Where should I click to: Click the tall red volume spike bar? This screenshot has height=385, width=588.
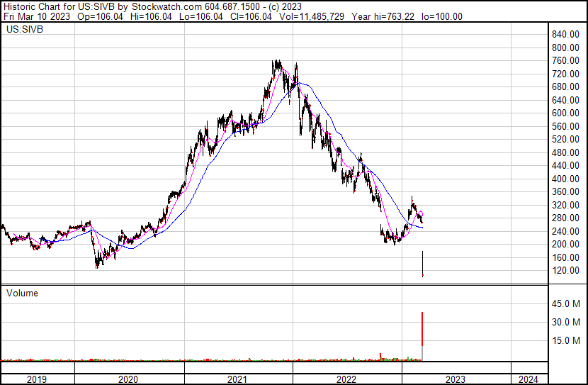[422, 329]
